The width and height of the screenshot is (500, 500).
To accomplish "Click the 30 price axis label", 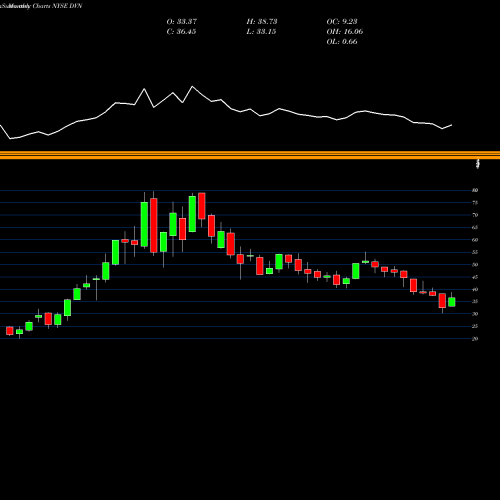I will (475, 314).
